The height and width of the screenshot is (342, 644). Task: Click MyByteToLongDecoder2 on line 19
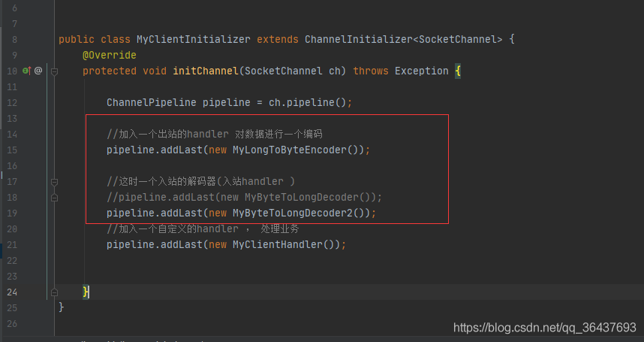pos(293,213)
